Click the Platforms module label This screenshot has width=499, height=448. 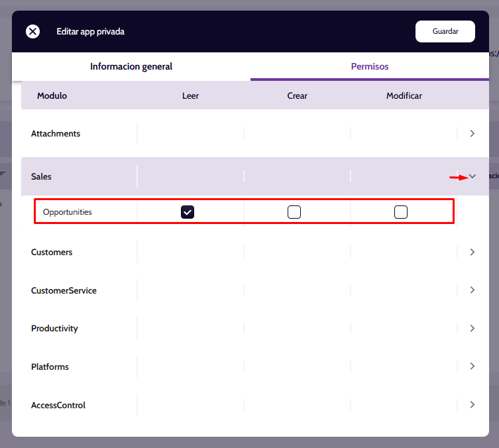point(50,366)
